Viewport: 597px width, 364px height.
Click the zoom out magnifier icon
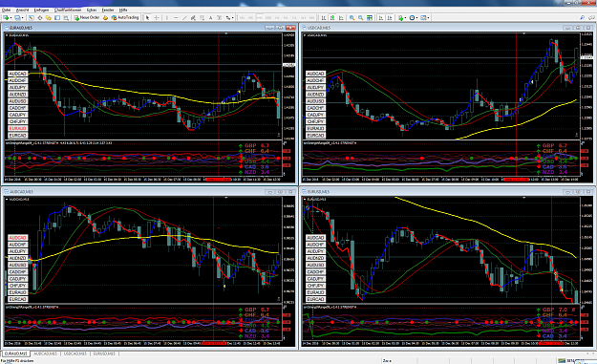tap(360, 17)
